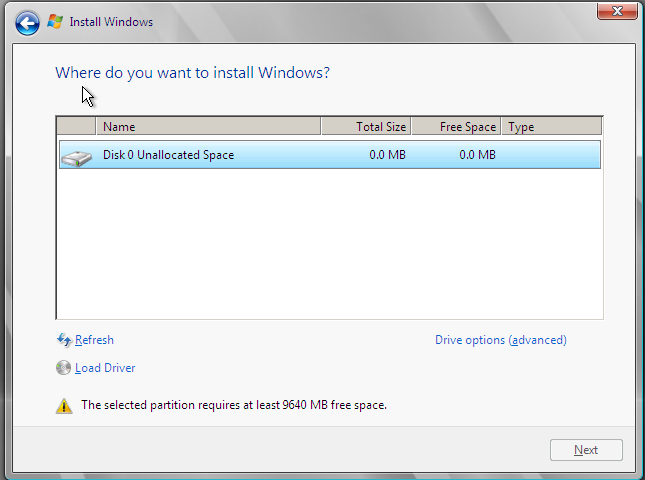
Task: Sort the list by Name column header
Action: point(208,127)
